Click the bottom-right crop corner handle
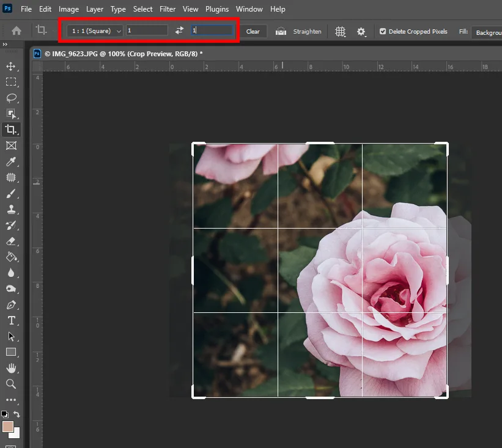502x448 pixels. [446, 397]
